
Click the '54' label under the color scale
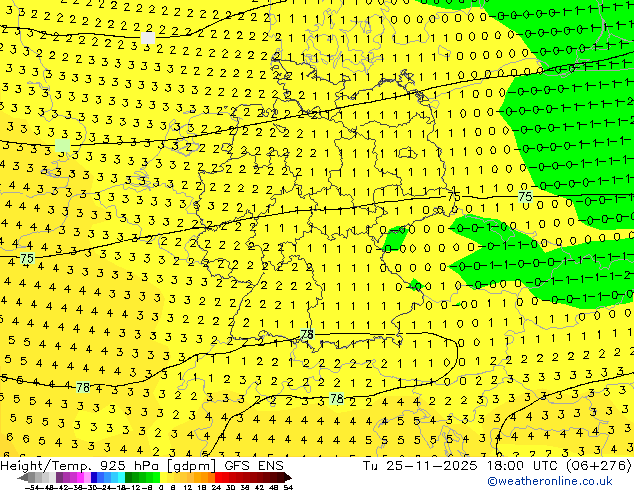click(288, 487)
